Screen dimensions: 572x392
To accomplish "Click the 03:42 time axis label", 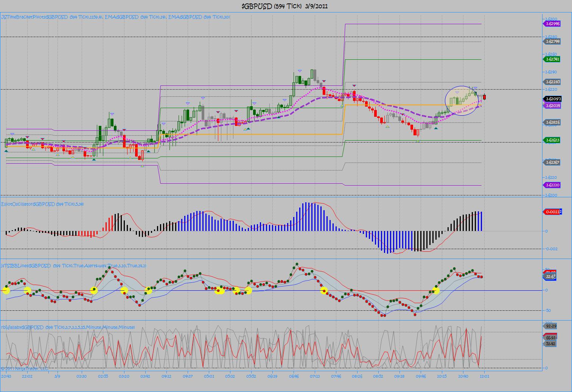I will [145, 376].
